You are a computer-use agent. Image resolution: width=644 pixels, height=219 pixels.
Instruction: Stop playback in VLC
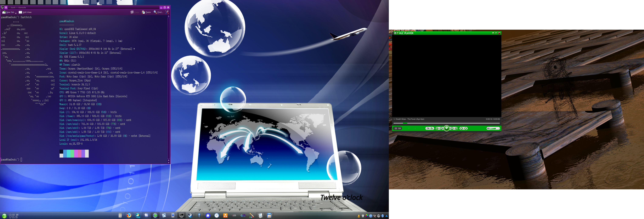[x=461, y=128]
